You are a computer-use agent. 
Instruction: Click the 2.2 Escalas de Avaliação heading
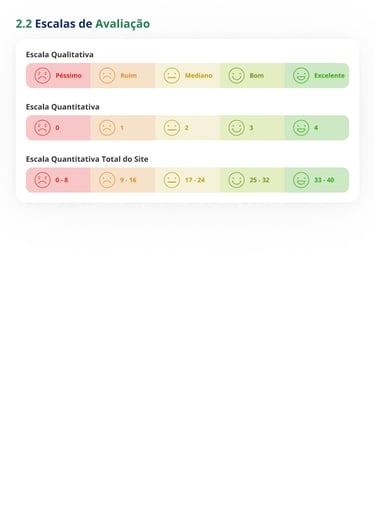83,24
